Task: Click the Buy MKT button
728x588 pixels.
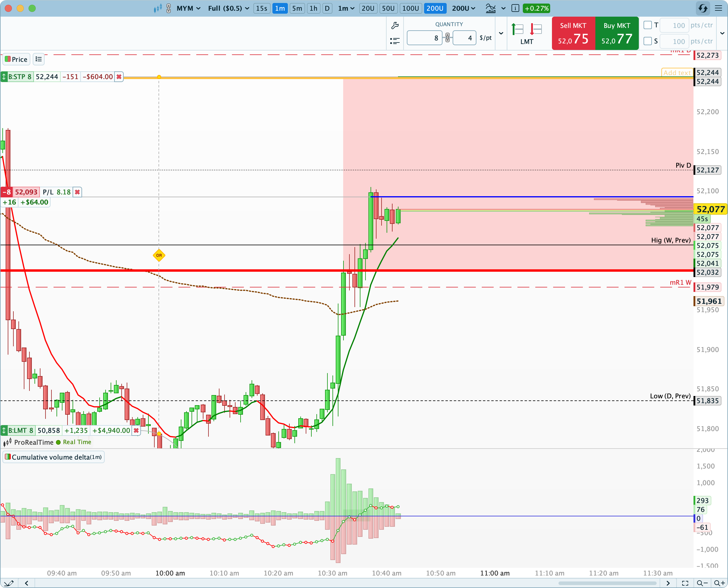Action: 617,33
